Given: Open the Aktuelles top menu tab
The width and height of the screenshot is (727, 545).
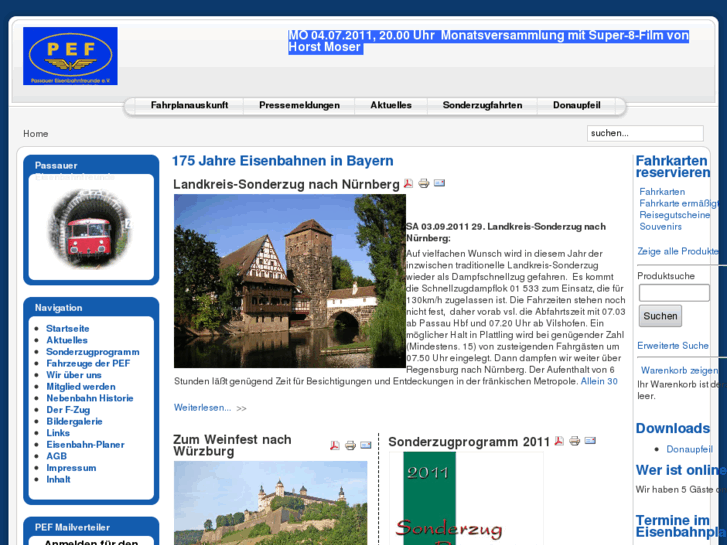Looking at the screenshot, I should tap(391, 105).
